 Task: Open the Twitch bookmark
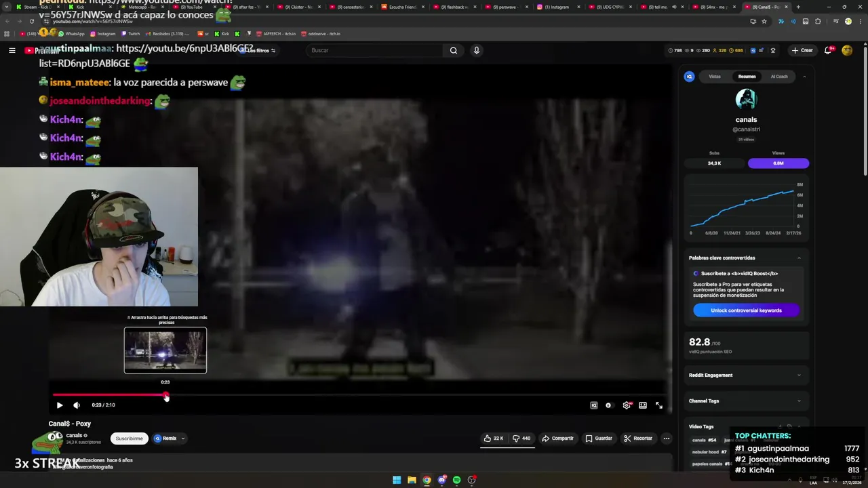131,34
